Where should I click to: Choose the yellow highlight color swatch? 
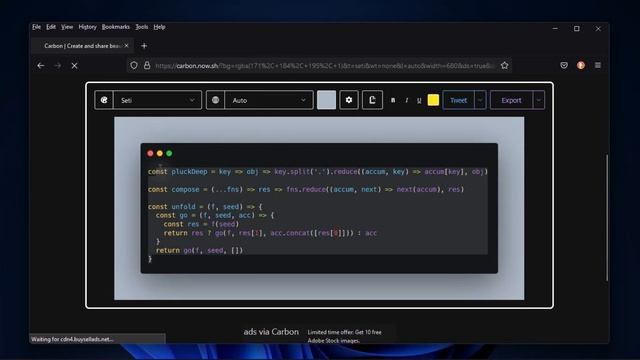[433, 100]
